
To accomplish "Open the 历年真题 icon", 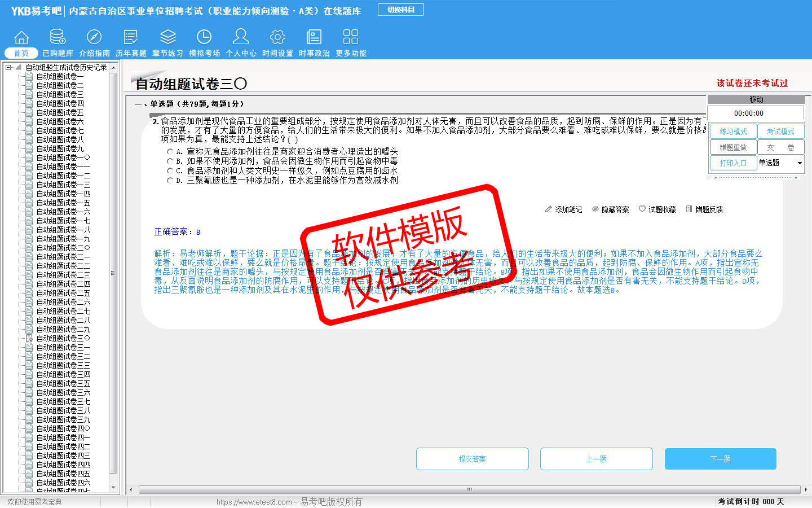I will (x=131, y=38).
